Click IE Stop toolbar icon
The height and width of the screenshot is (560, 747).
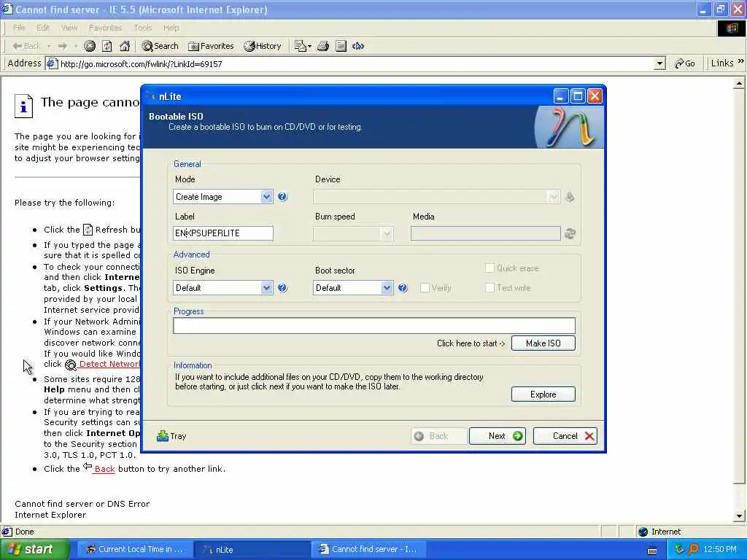pos(90,46)
